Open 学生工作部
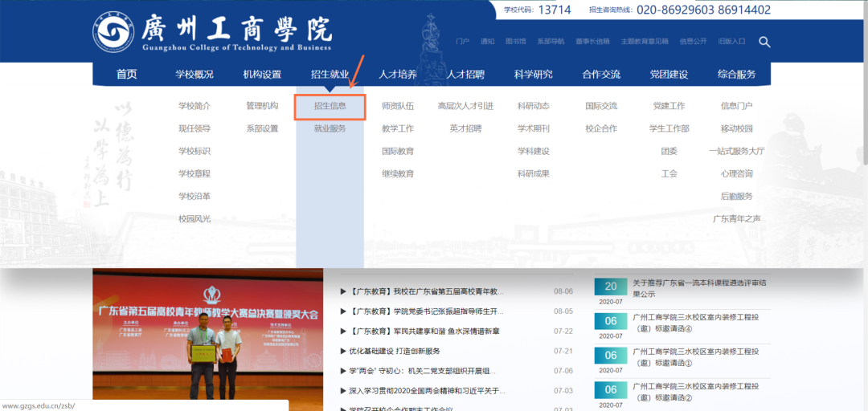Viewport: 868px width, 411px height. (x=669, y=129)
